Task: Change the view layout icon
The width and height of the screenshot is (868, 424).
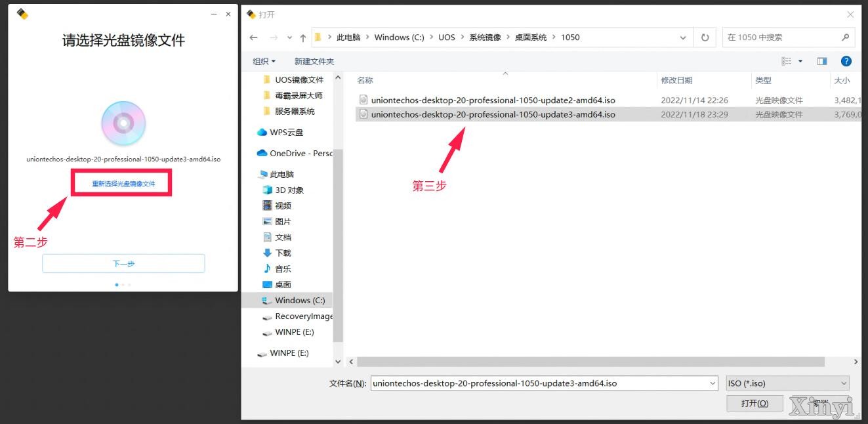Action: (x=787, y=61)
